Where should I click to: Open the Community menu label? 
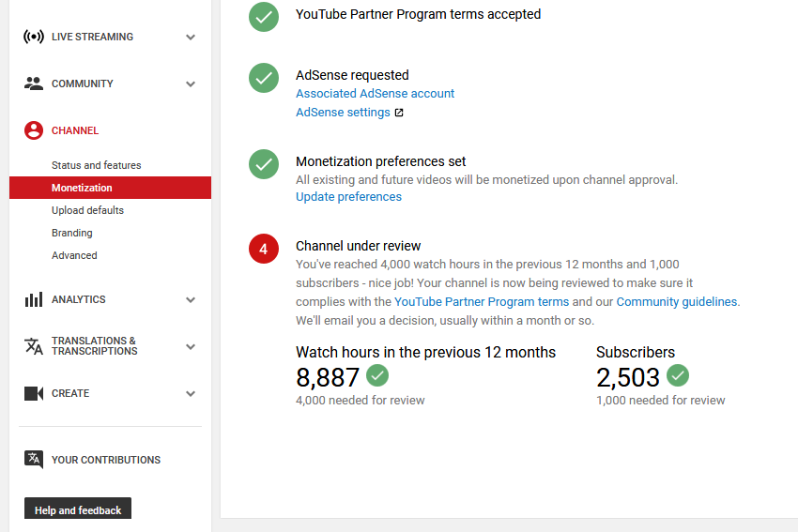pos(82,84)
